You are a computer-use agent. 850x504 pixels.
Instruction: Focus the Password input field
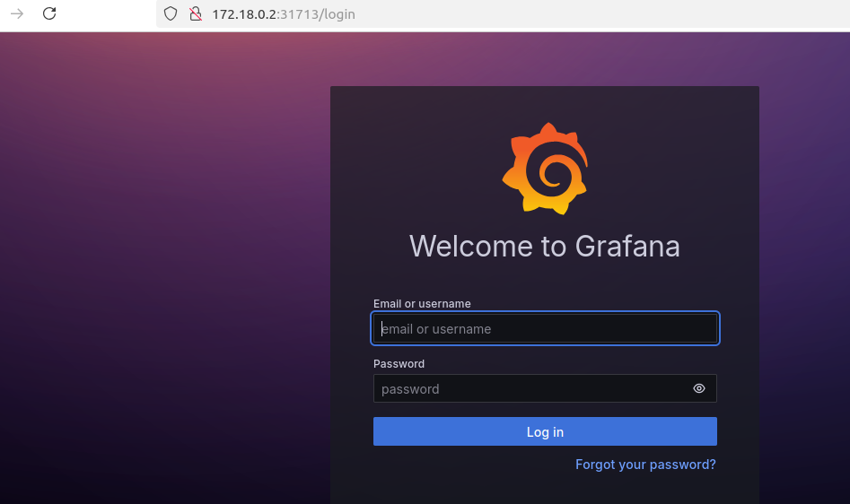coord(545,388)
